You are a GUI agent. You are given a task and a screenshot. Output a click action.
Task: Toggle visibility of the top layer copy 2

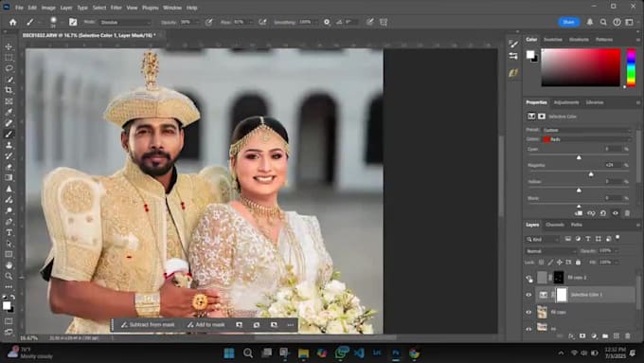529,279
